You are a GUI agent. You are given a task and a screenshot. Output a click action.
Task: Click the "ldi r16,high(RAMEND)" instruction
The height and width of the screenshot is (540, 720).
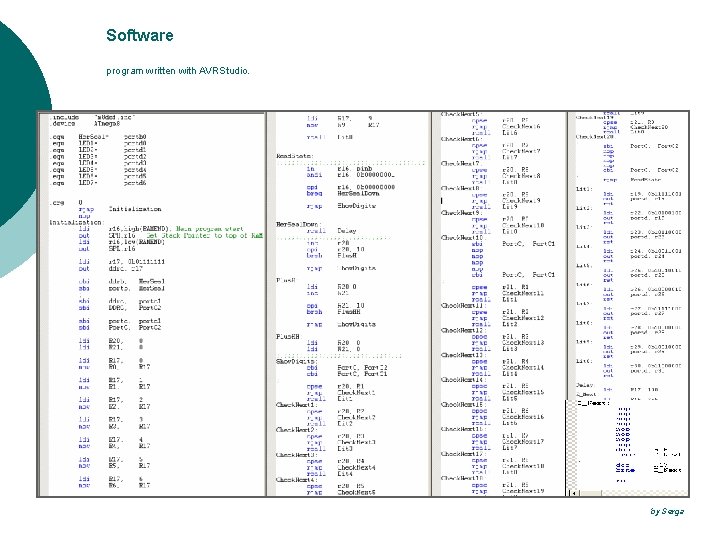click(x=125, y=229)
